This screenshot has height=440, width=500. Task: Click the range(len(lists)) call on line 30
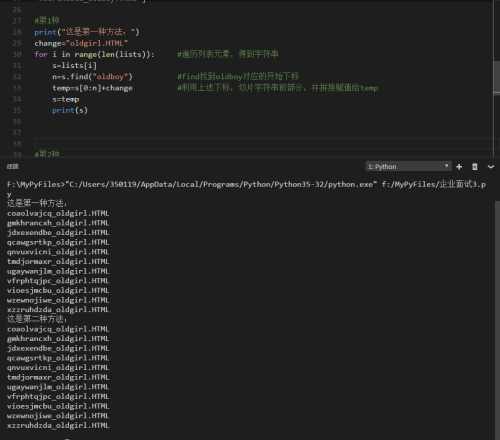pyautogui.click(x=112, y=54)
